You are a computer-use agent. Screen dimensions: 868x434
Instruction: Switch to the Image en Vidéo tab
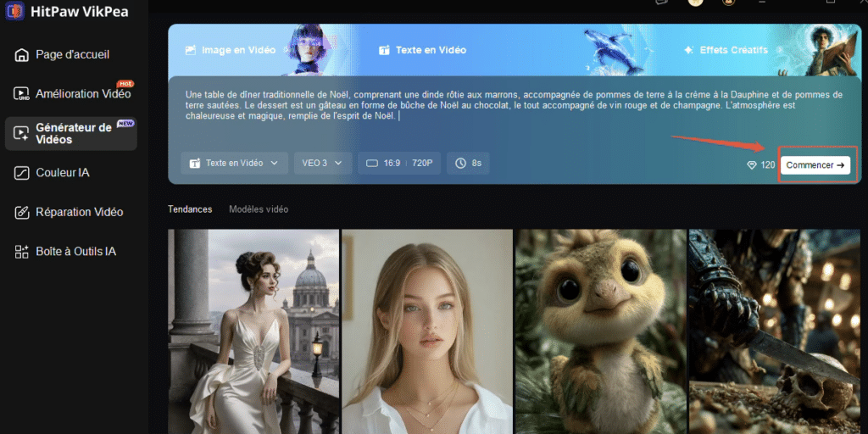click(230, 50)
